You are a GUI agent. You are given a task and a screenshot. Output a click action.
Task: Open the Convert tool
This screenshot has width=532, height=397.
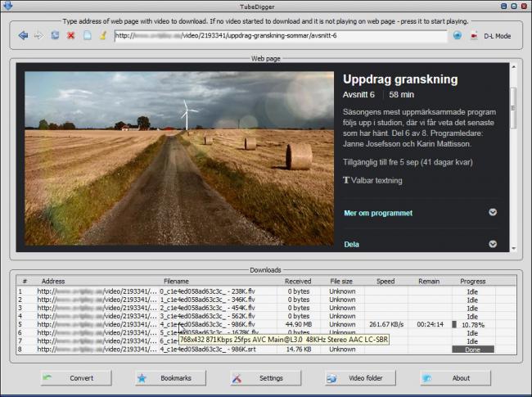point(76,378)
